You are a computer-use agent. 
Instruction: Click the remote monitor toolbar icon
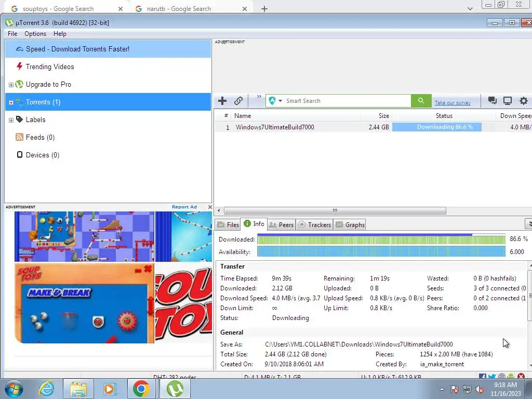pyautogui.click(x=508, y=100)
